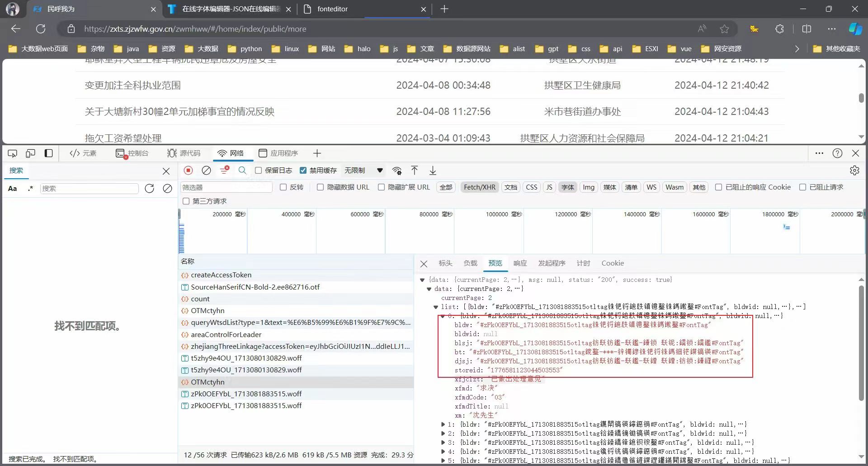
Task: Open DevTools help question icon
Action: pos(837,153)
